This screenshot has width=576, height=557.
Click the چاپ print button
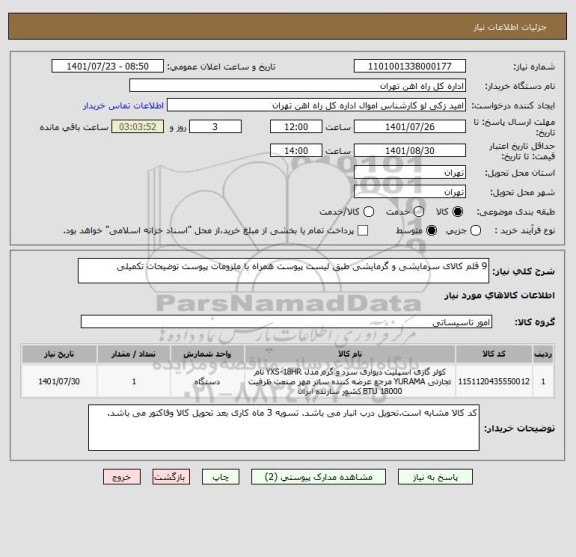pos(220,477)
